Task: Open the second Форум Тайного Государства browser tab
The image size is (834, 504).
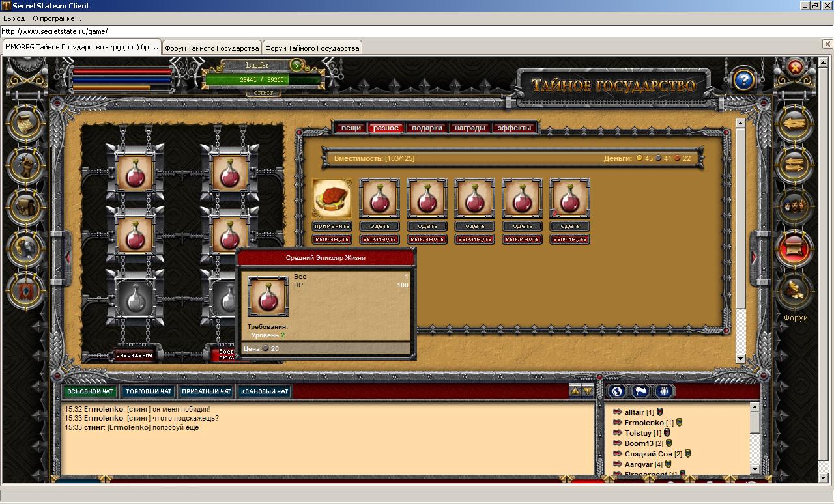Action: pyautogui.click(x=312, y=48)
